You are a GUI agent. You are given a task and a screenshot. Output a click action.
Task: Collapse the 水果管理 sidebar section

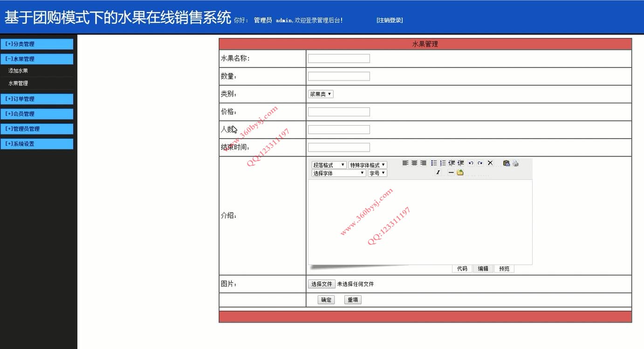coord(37,59)
